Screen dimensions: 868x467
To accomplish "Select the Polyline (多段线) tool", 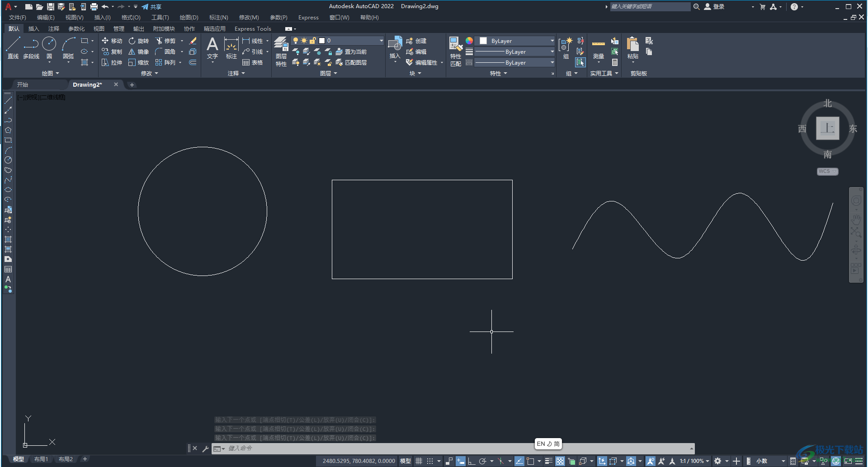I will click(x=31, y=48).
